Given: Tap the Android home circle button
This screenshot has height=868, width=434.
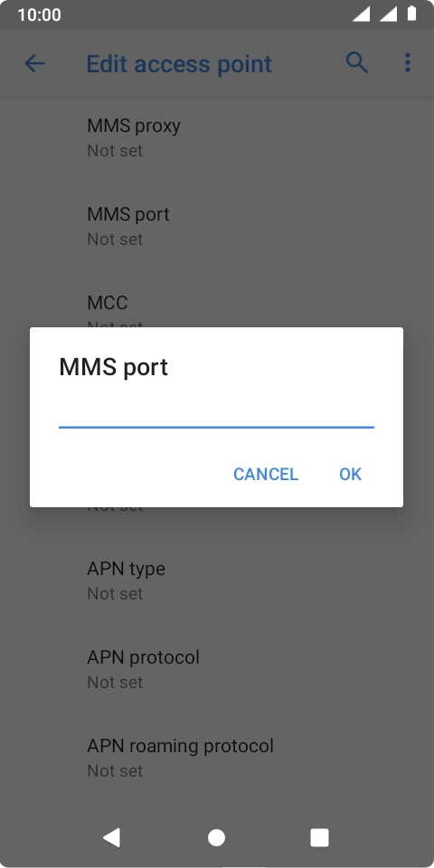Looking at the screenshot, I should point(216,837).
